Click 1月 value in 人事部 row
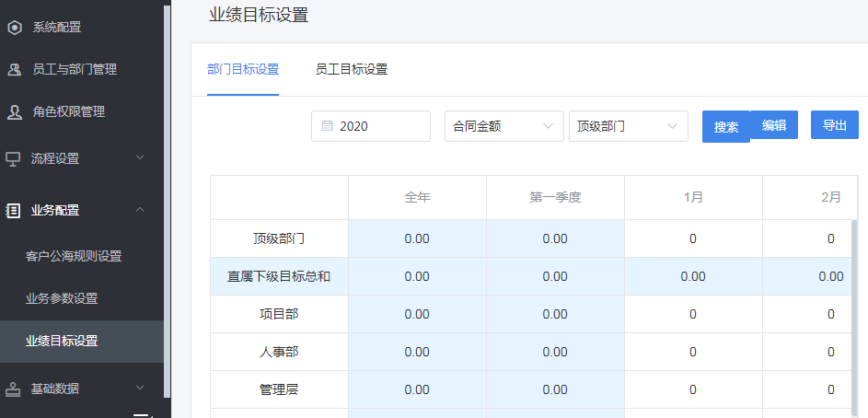Viewport: 868px width, 418px height. [693, 352]
